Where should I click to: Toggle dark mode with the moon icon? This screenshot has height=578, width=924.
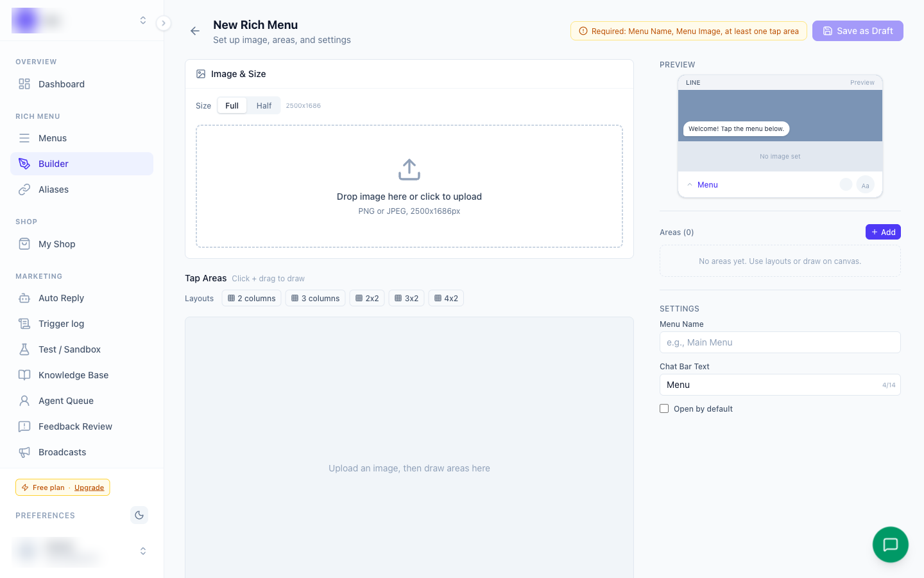(x=139, y=515)
